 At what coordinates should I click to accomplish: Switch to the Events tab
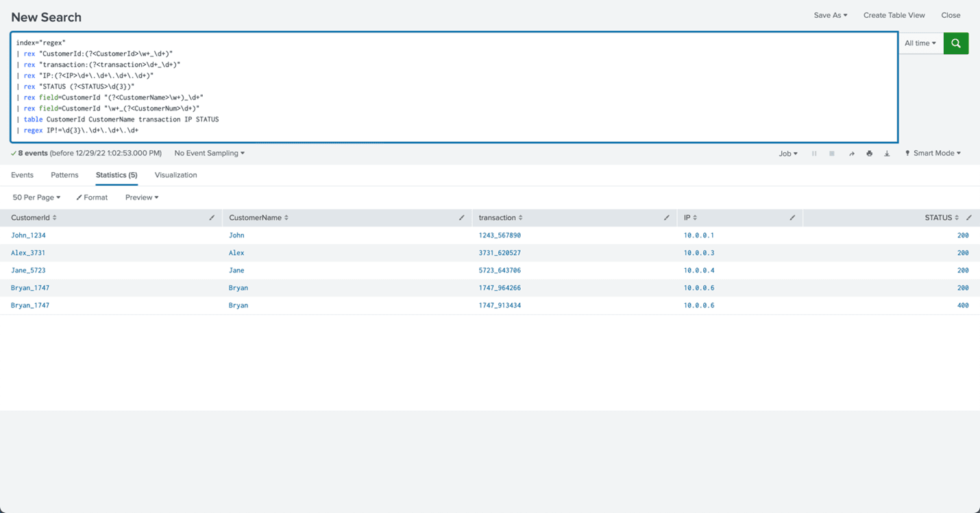tap(22, 175)
